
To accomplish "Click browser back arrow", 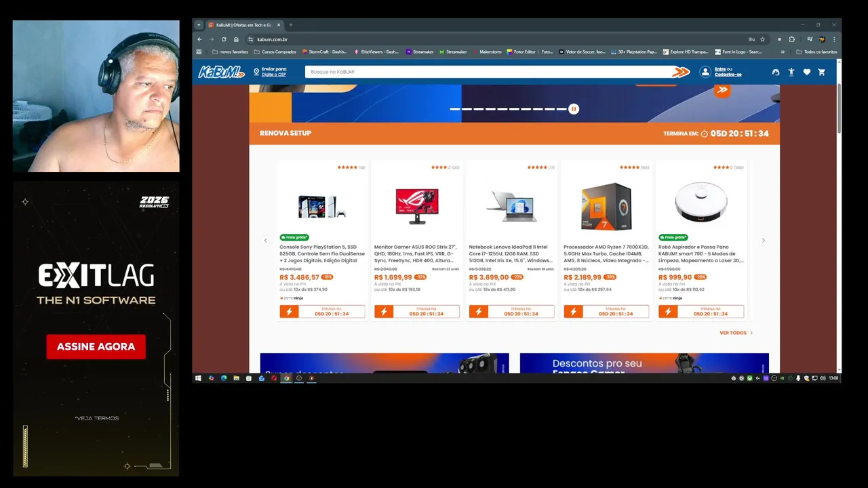I will pos(199,39).
